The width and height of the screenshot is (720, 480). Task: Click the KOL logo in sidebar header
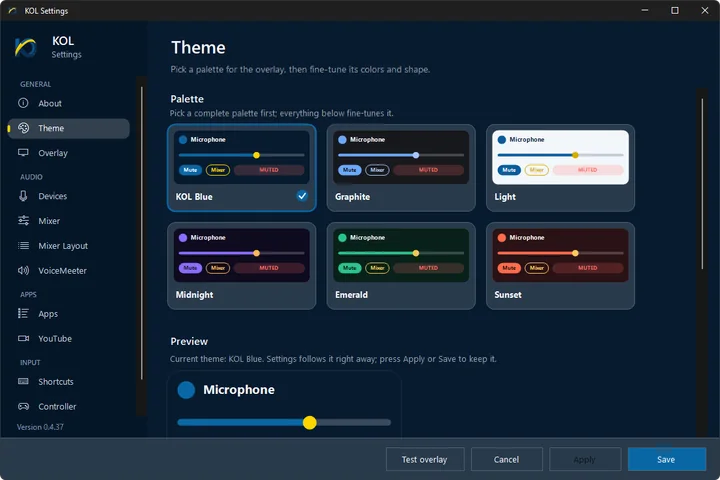click(26, 47)
